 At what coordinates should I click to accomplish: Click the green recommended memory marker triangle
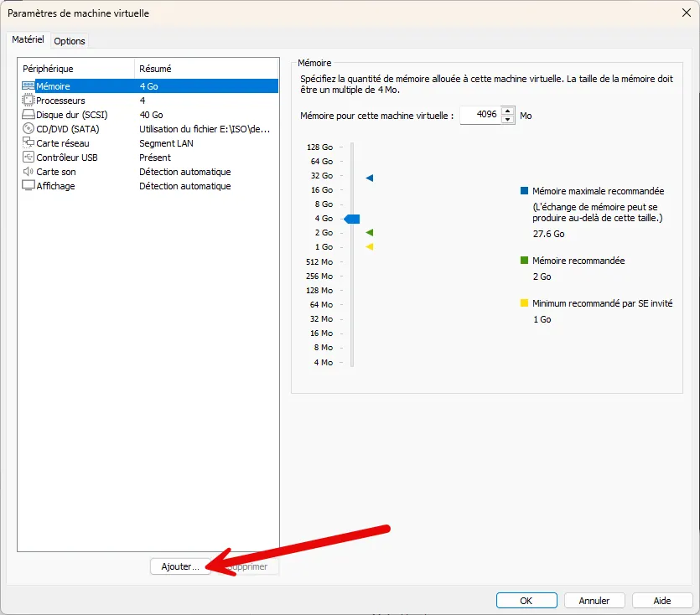[370, 233]
